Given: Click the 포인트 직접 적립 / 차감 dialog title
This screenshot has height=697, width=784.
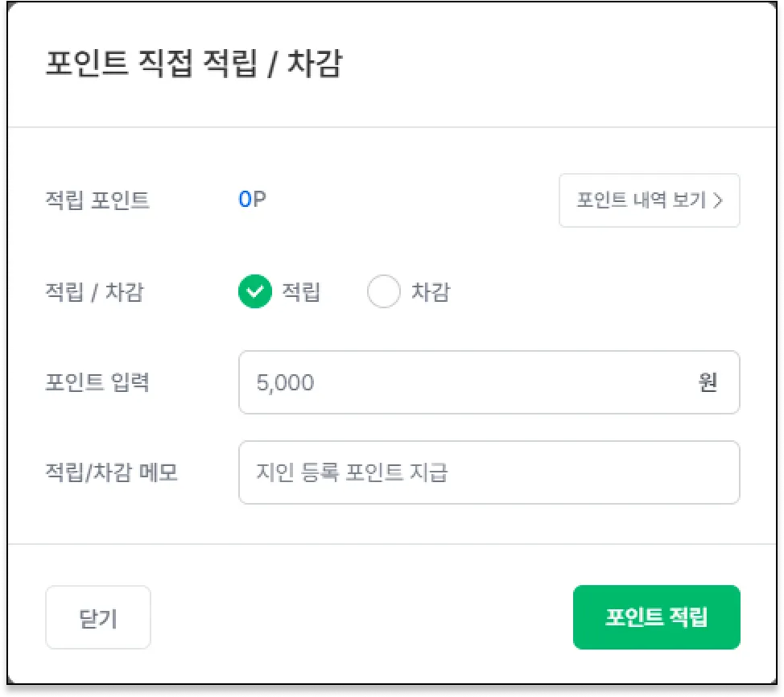Looking at the screenshot, I should click(193, 65).
